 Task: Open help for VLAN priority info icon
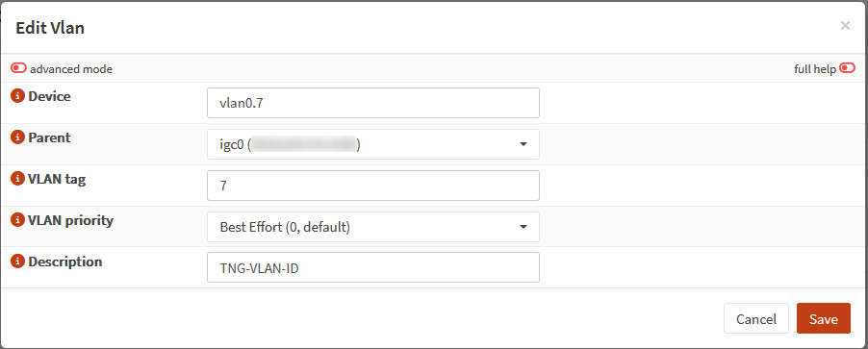(x=18, y=220)
